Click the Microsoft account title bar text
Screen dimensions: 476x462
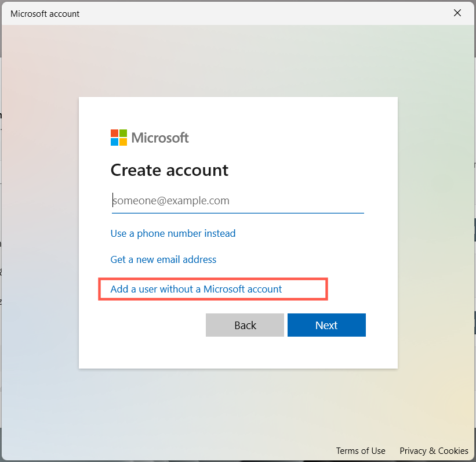pyautogui.click(x=45, y=13)
